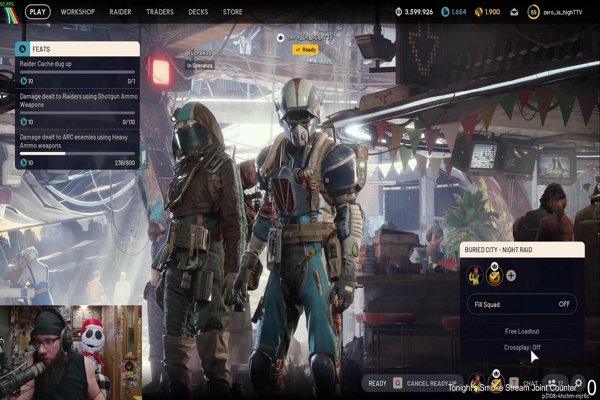Add a squad member with plus icon
The image size is (600, 400).
(511, 276)
